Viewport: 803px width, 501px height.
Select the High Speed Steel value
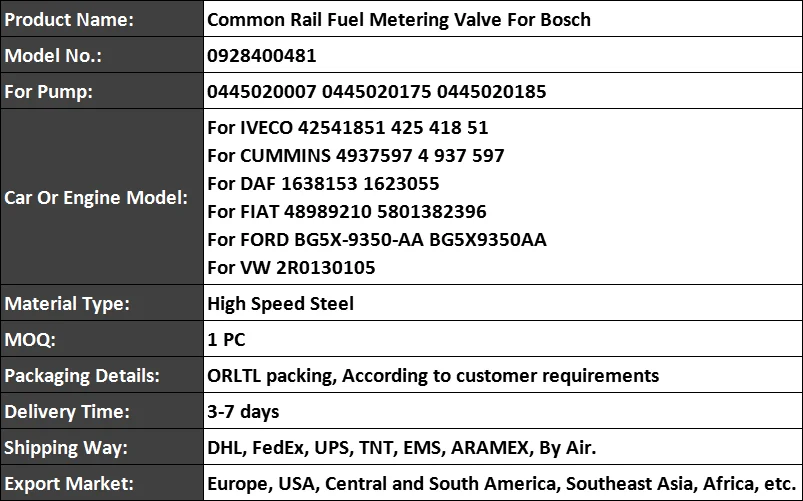pyautogui.click(x=280, y=303)
